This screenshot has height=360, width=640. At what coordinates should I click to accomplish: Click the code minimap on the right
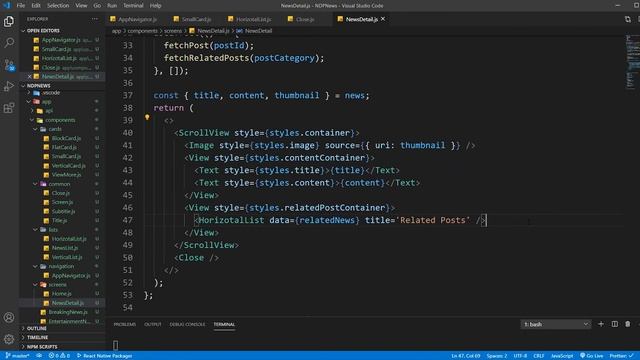point(632,61)
